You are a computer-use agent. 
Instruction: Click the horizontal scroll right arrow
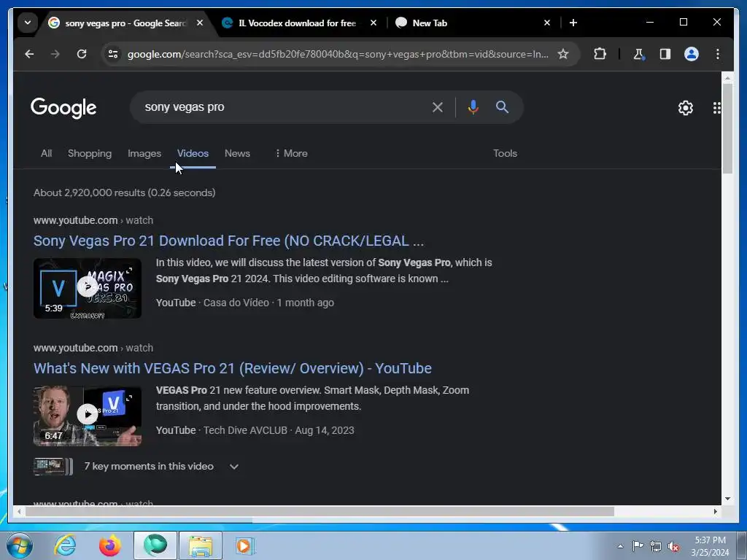(x=716, y=511)
